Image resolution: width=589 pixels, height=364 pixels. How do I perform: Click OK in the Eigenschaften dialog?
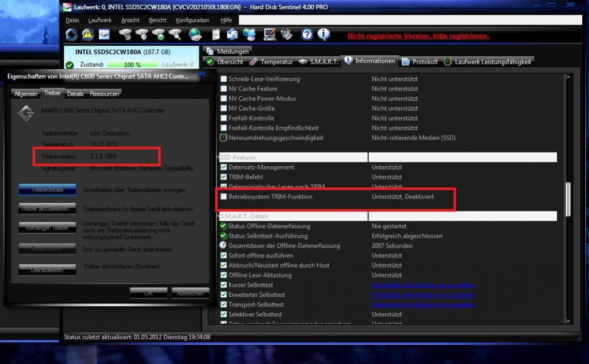149,293
